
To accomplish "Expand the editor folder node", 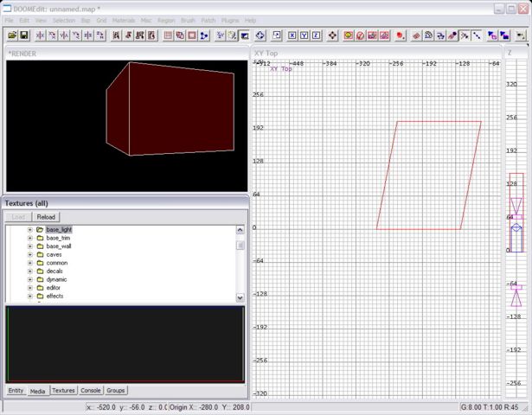I will click(x=30, y=288).
